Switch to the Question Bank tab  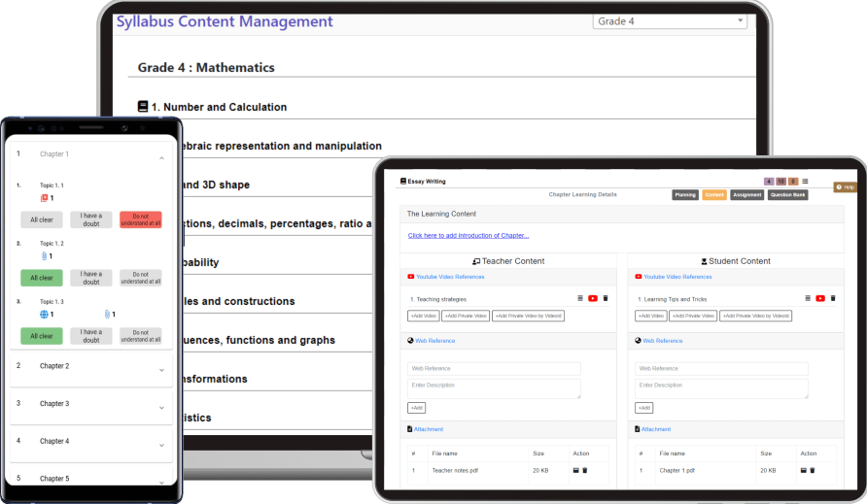pos(788,194)
